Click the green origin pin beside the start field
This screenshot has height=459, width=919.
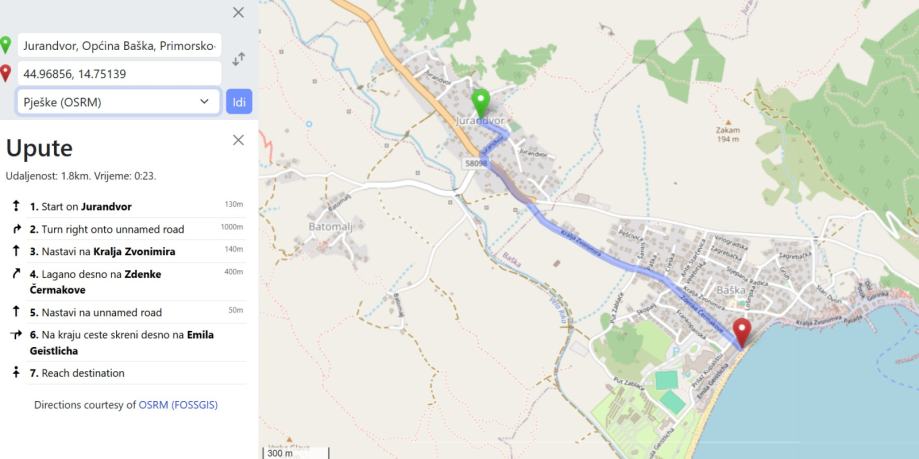click(x=5, y=45)
